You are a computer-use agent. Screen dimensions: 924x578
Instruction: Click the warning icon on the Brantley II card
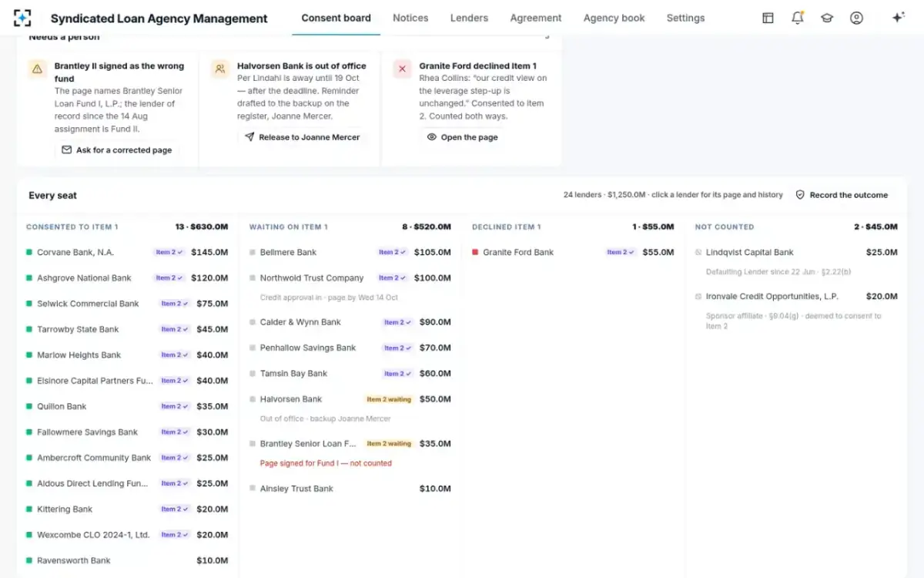[x=37, y=69]
